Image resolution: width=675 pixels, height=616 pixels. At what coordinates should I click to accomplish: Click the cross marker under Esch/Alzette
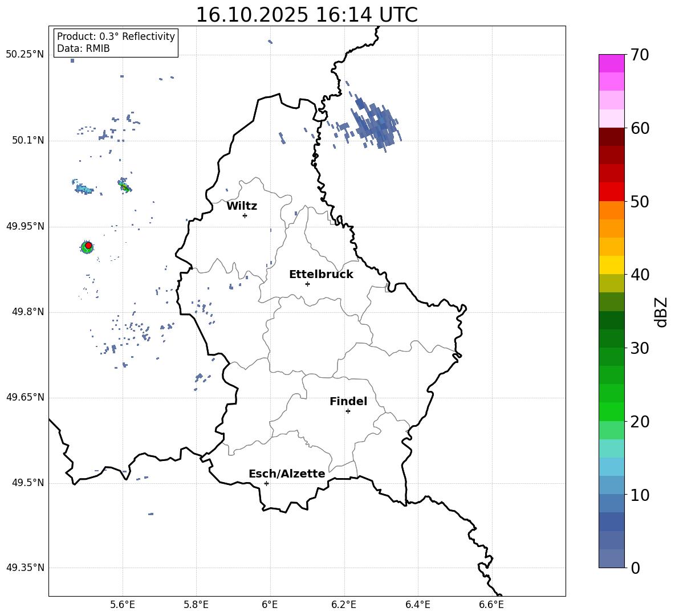[x=266, y=483]
